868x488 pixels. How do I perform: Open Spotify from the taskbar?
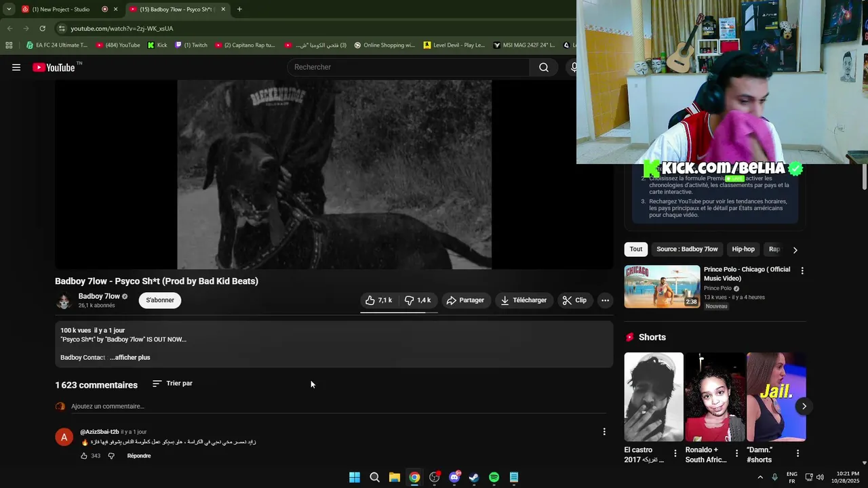(494, 477)
